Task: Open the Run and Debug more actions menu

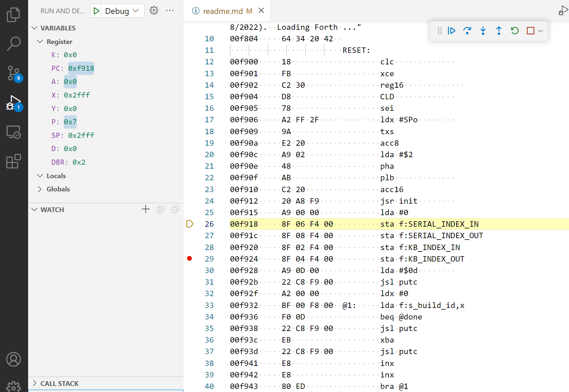Action: tap(170, 11)
